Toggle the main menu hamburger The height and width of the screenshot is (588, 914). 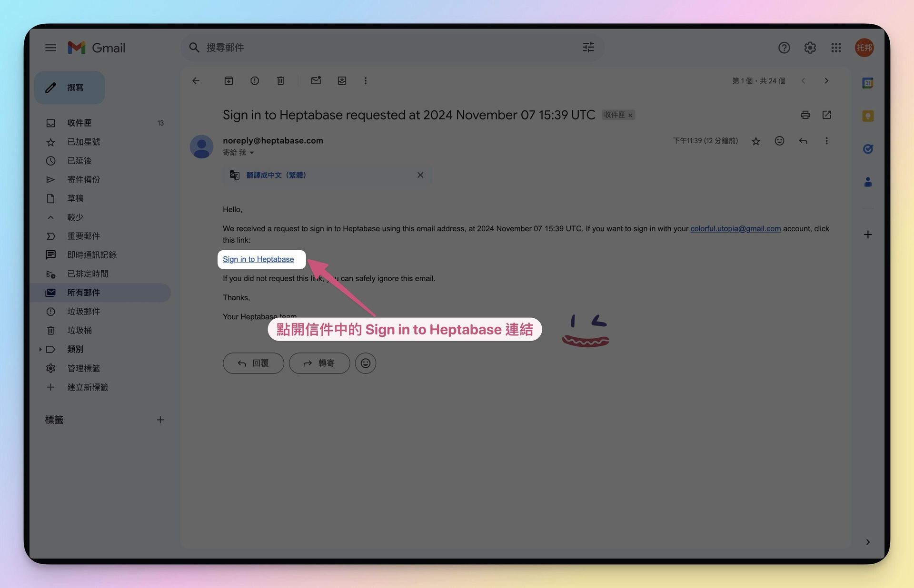50,48
